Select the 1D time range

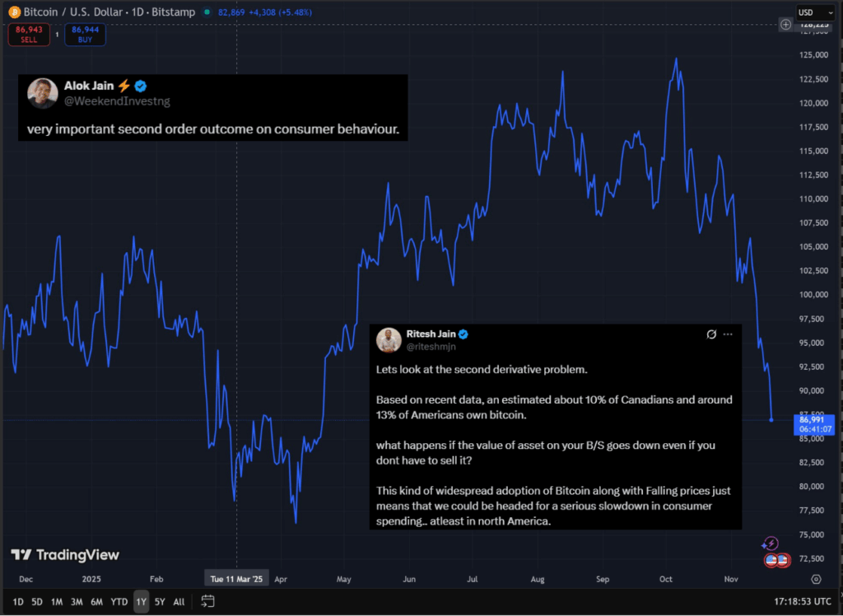pos(18,602)
